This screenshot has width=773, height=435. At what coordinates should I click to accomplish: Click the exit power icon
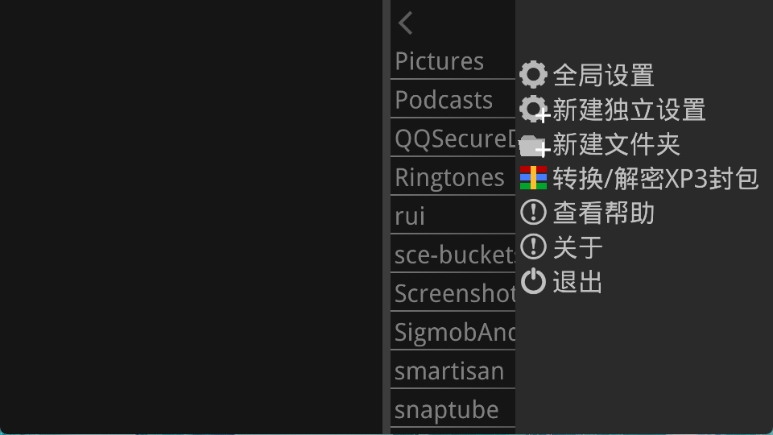coord(534,282)
